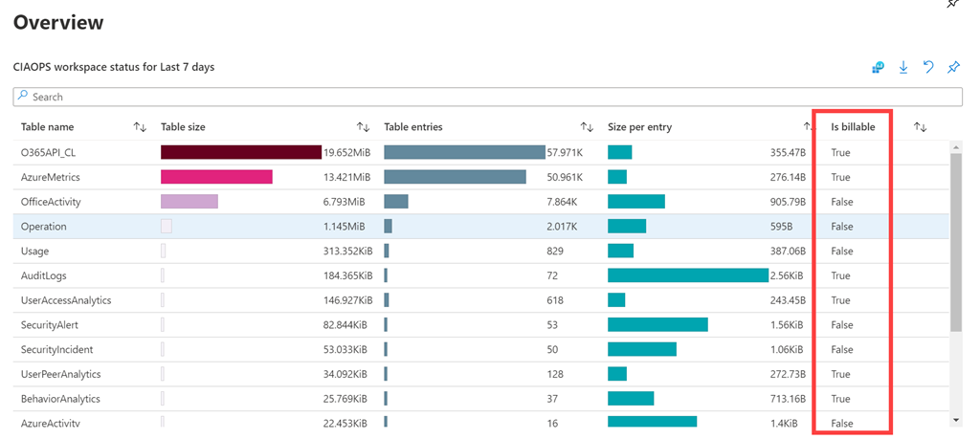
Task: Click the O365API_CL table size bar
Action: point(240,152)
